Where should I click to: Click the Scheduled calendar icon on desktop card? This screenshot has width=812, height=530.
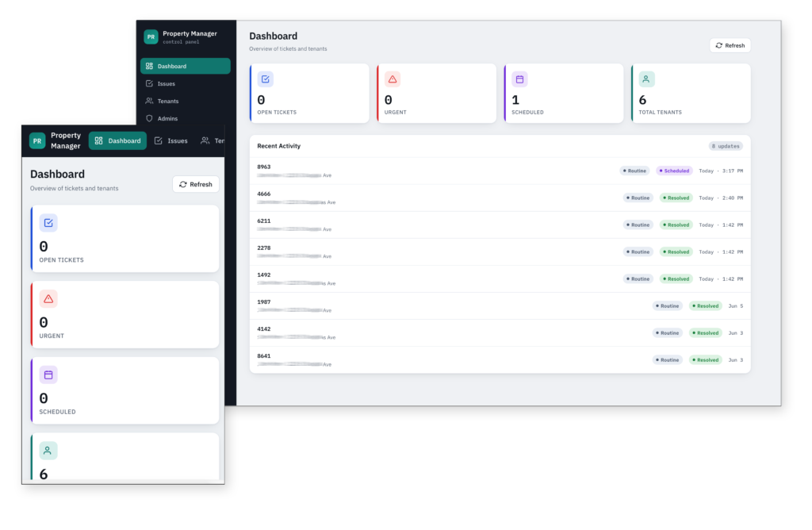[x=519, y=79]
